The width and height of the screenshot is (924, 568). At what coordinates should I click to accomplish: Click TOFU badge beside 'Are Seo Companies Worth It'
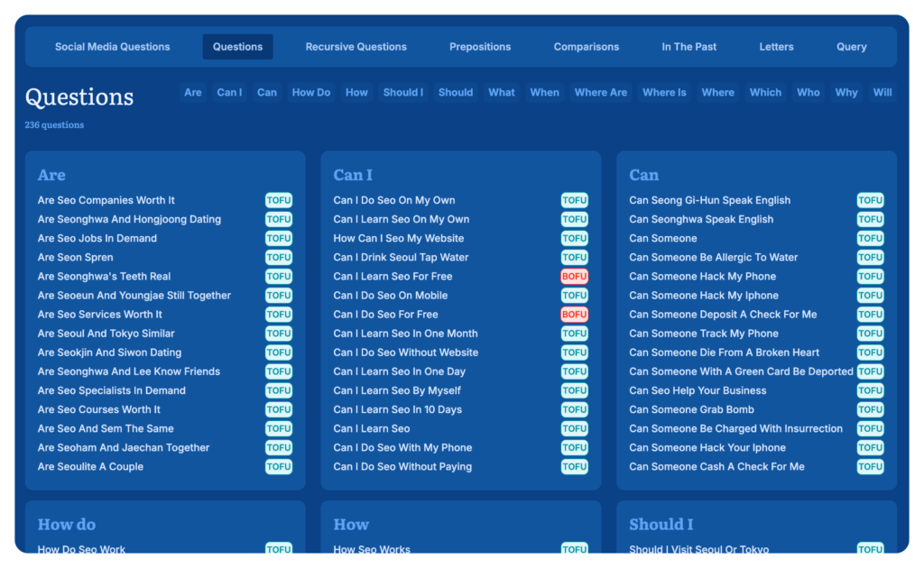pyautogui.click(x=279, y=200)
